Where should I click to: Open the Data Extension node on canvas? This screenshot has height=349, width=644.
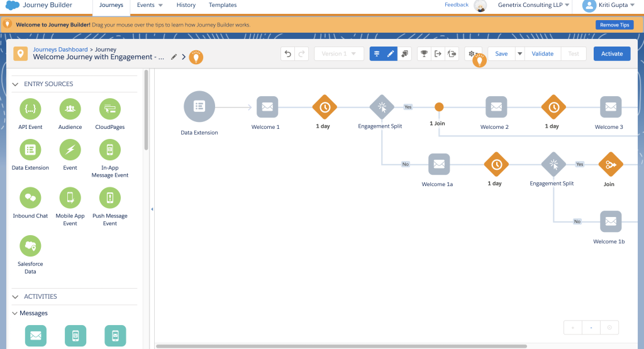coord(199,107)
